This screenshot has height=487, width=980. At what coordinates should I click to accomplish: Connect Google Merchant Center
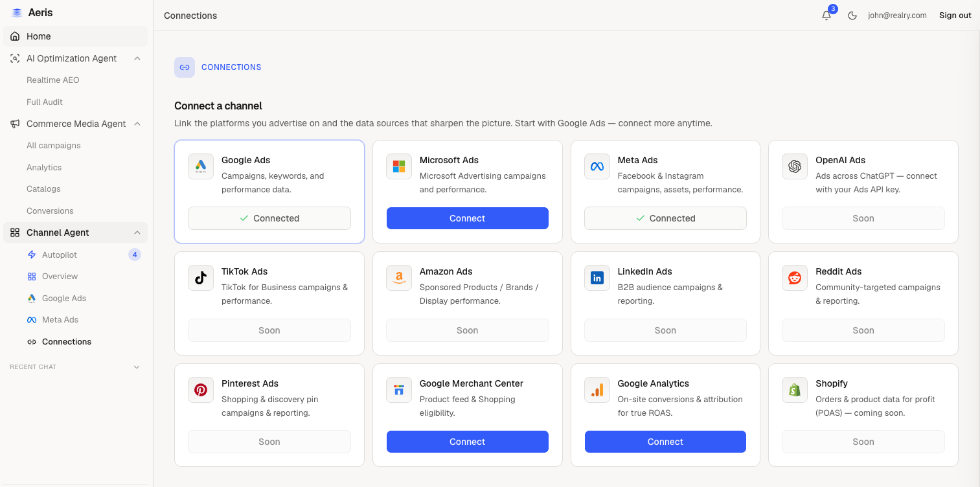click(468, 442)
